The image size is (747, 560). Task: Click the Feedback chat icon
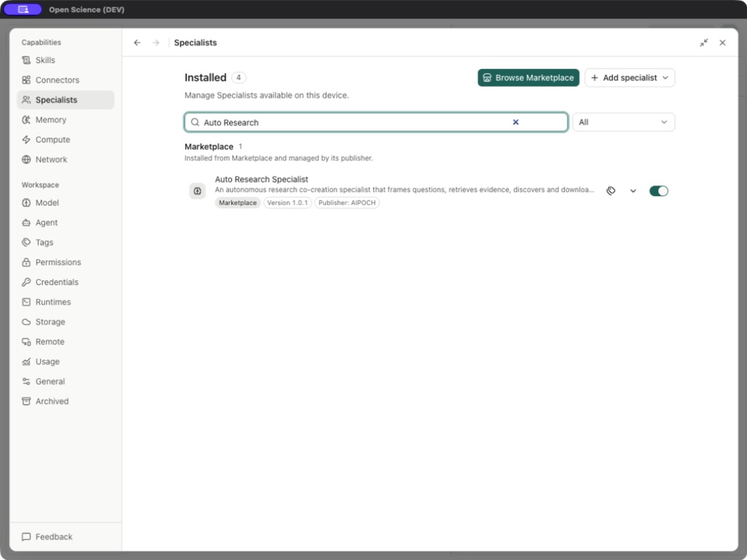[26, 537]
